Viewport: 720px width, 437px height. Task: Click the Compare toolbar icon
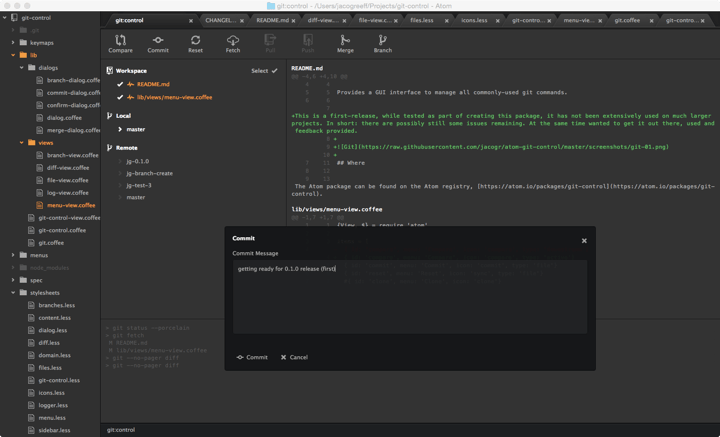click(x=120, y=41)
